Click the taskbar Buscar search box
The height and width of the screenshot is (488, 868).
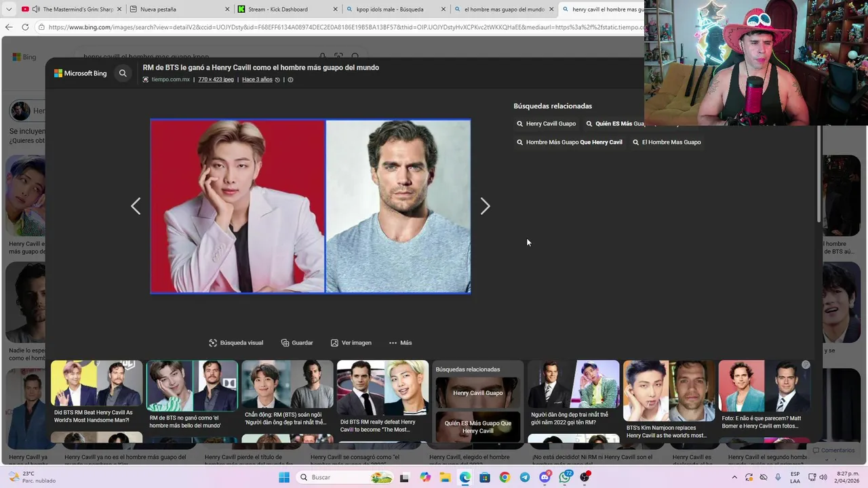tap(346, 477)
